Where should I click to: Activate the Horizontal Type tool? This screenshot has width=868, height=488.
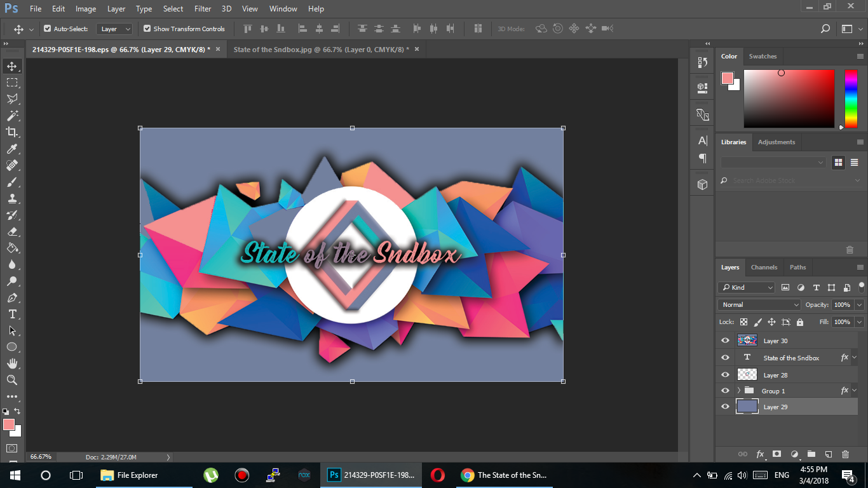point(13,314)
